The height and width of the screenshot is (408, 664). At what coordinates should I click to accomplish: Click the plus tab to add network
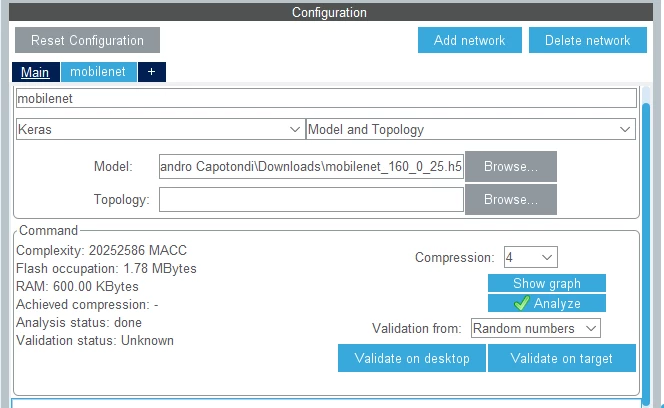(x=152, y=72)
